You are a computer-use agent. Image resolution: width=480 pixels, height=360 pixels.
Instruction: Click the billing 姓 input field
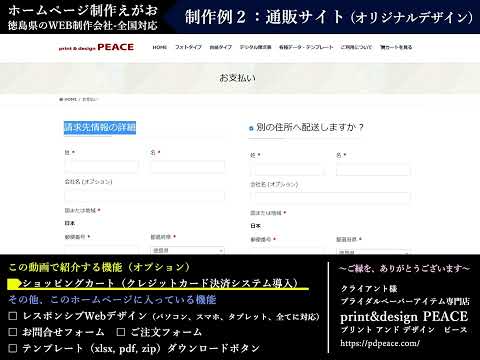coord(101,166)
